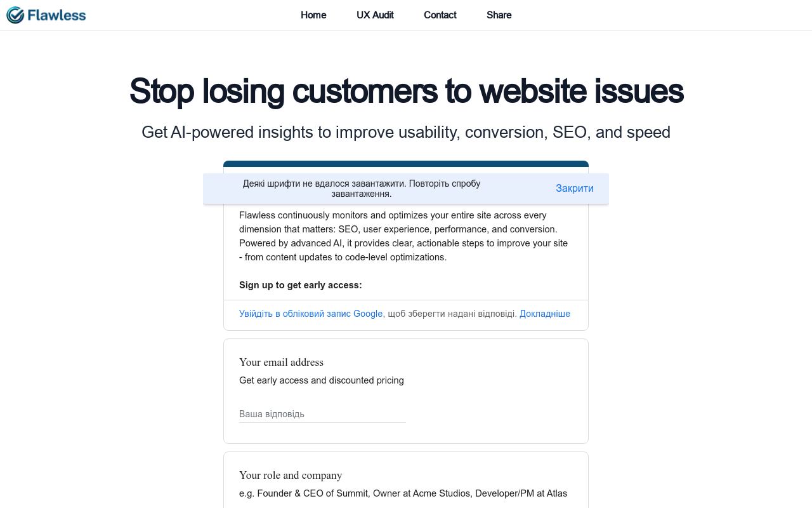Screen dimensions: 812x508
Task: Click the Flawless brand name text
Action: tap(56, 15)
